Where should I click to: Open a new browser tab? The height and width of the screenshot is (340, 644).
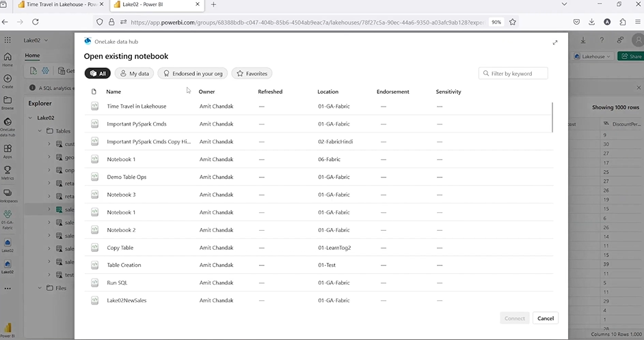pos(213,5)
